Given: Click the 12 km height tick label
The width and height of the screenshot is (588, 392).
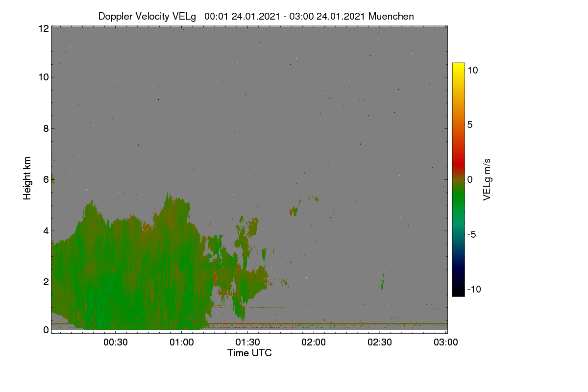Looking at the screenshot, I should click(43, 28).
